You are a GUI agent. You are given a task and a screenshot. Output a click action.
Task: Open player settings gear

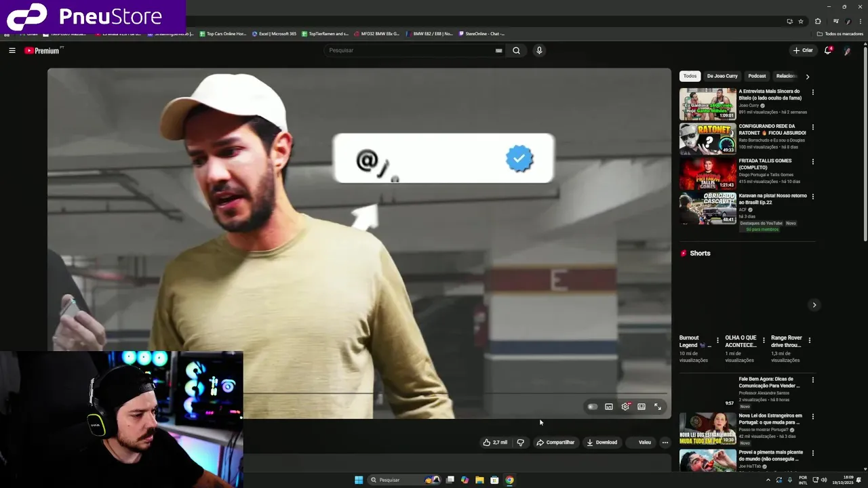625,407
